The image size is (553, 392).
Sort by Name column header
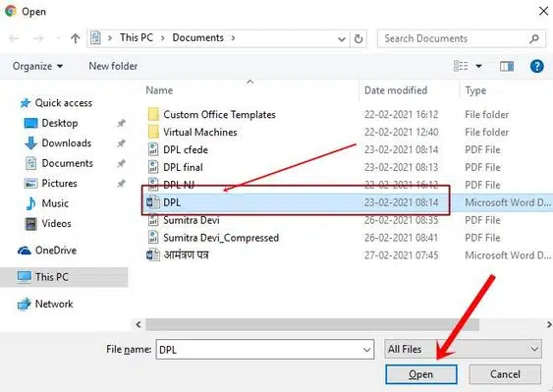point(159,90)
